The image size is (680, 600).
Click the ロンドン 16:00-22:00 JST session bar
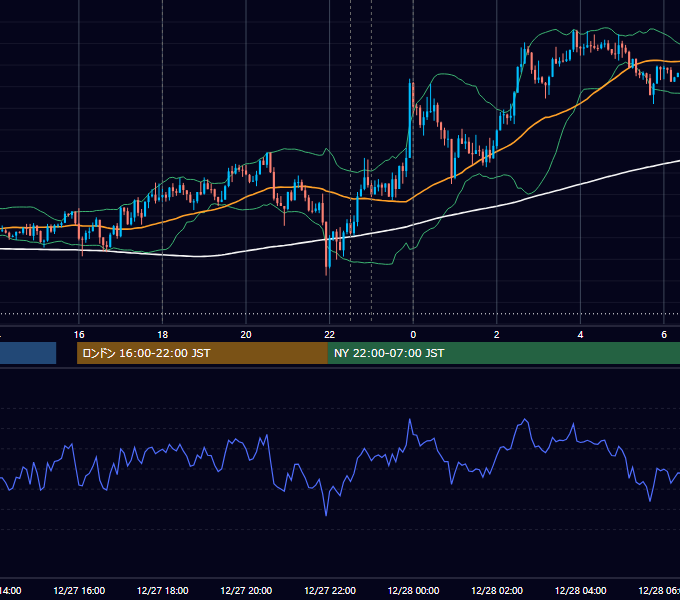click(202, 353)
